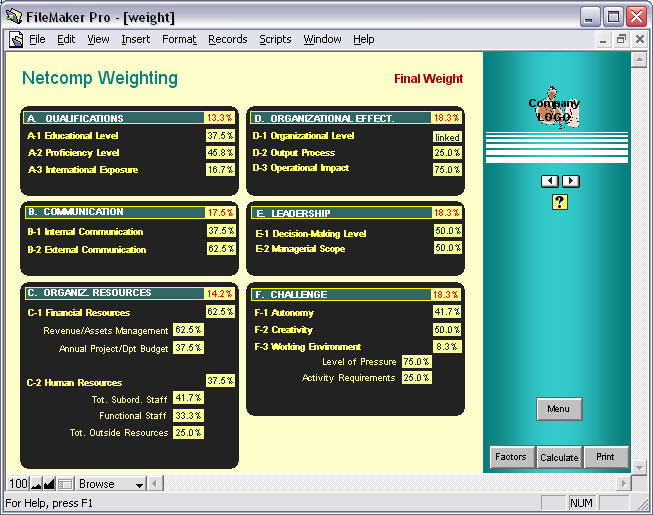Click the Factors button
Viewport: 653px width, 515px height.
click(511, 457)
